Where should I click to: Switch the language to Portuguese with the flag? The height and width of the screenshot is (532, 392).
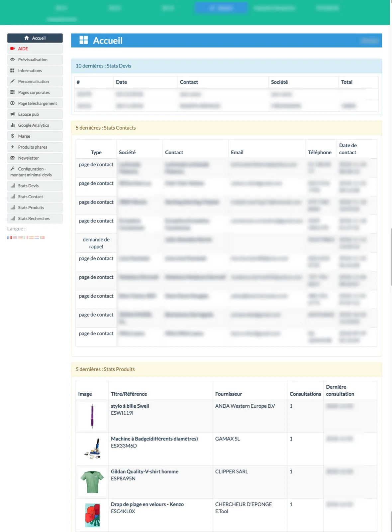42,237
